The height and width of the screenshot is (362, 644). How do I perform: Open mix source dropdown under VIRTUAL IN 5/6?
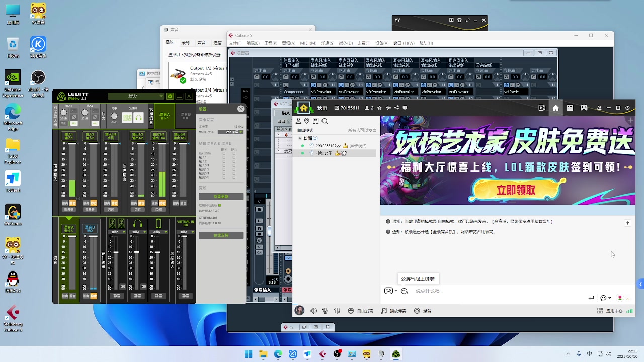186,232
